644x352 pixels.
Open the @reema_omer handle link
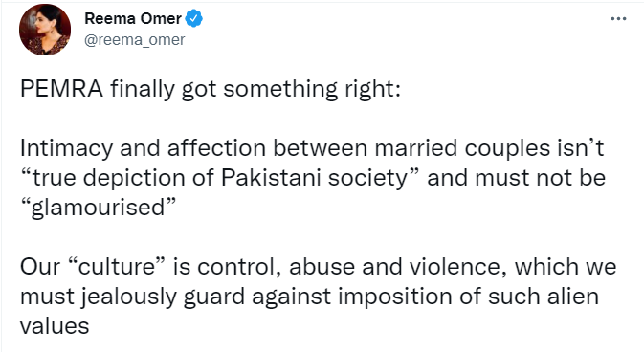135,40
